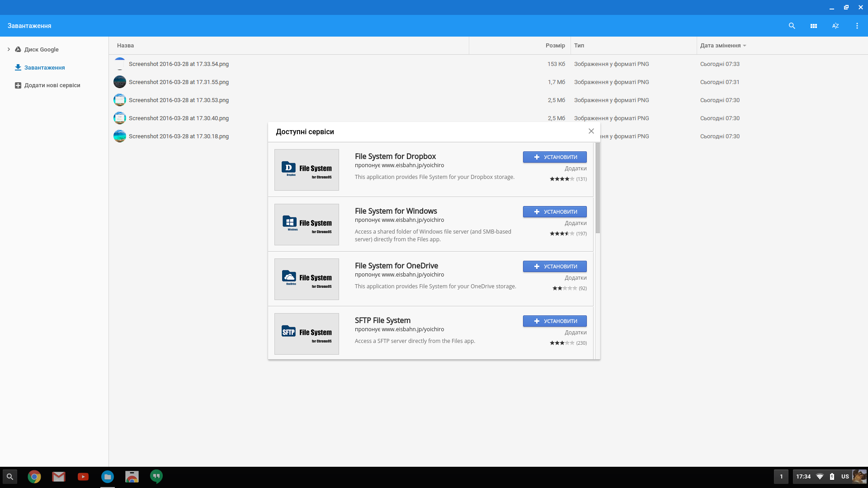Click Додати нові сервіси in the sidebar
This screenshot has width=868, height=488.
(52, 85)
